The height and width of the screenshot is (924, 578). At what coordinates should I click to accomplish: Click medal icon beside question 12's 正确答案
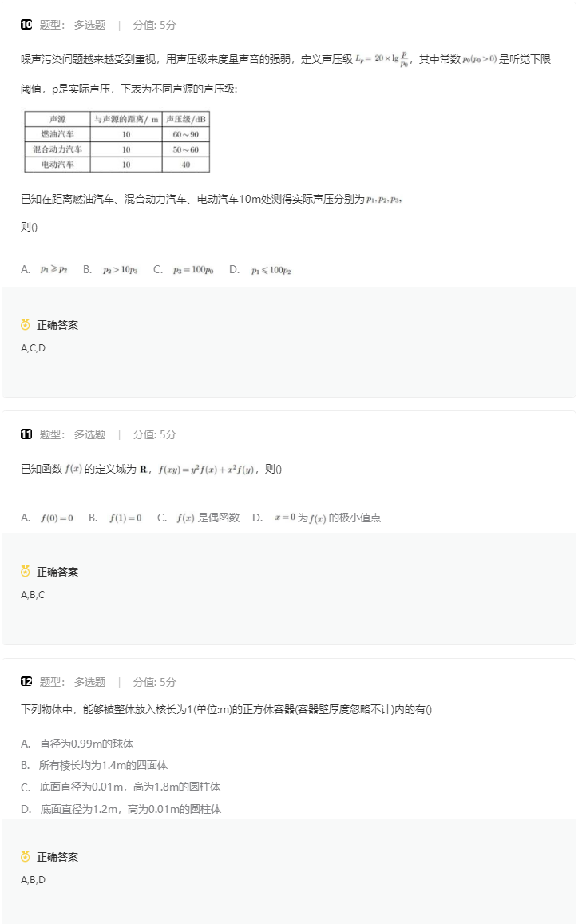[26, 857]
